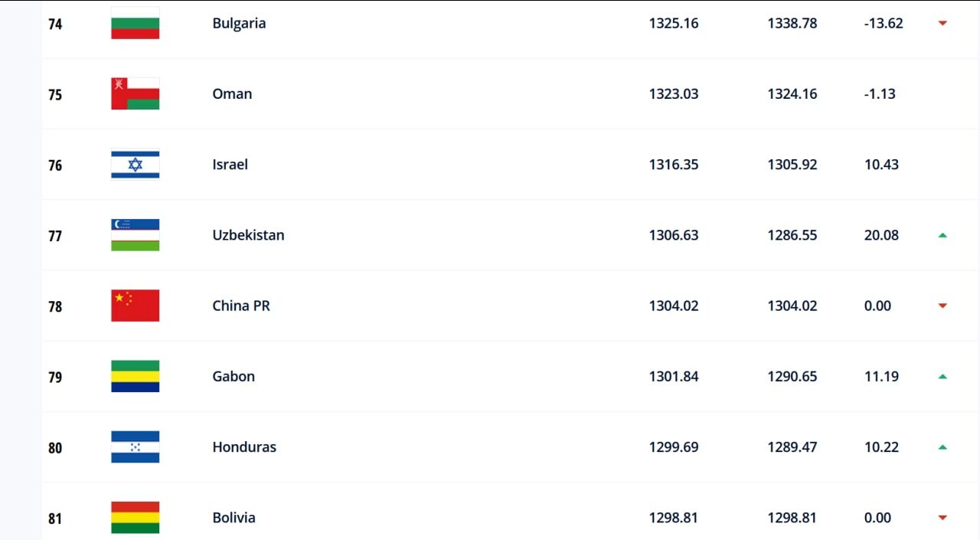Click red arrow in Bolivia row
This screenshot has width=980, height=540.
point(942,518)
